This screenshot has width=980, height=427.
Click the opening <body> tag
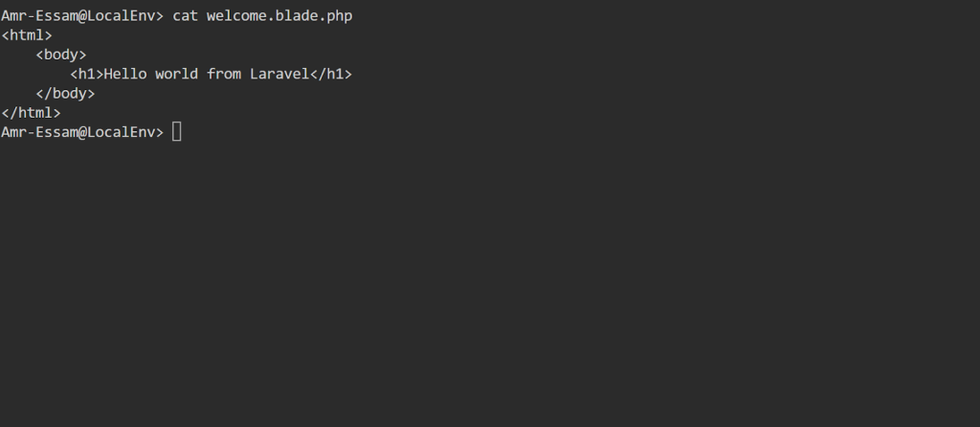61,56
